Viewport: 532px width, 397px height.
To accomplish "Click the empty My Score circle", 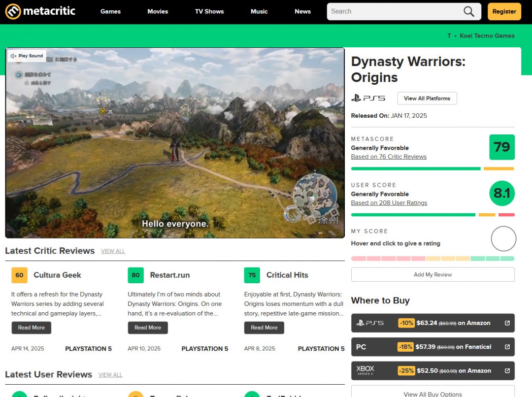I will click(x=503, y=239).
